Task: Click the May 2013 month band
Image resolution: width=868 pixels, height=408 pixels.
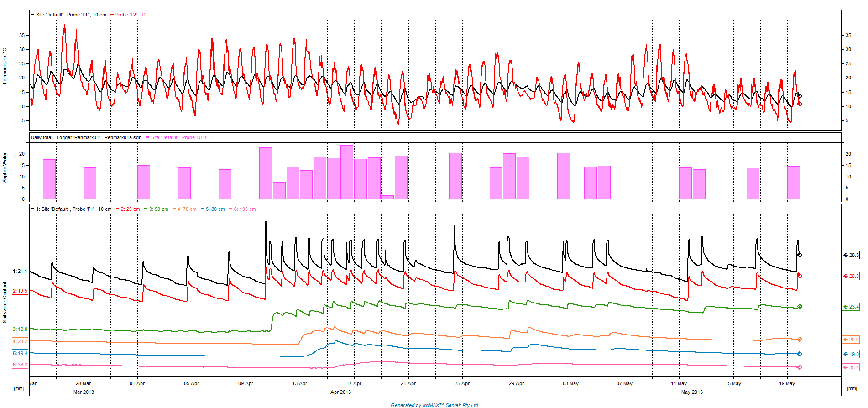Action: point(692,392)
